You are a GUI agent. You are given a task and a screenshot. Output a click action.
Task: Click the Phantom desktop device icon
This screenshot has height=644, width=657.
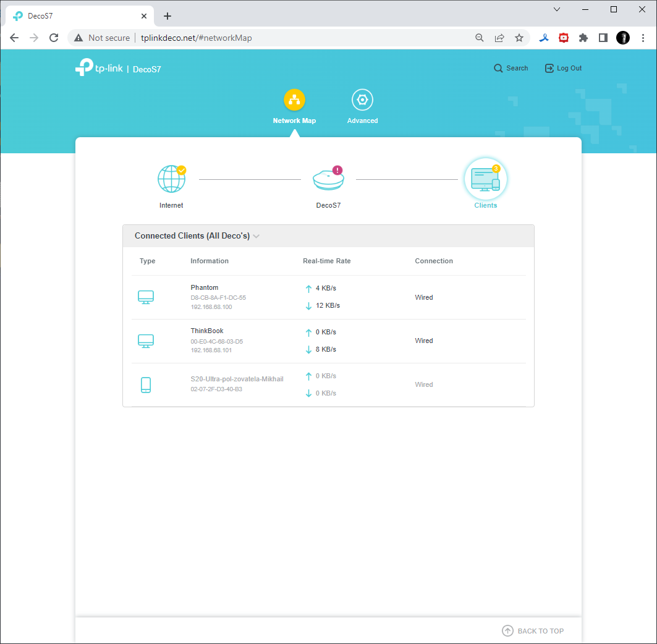coord(146,297)
